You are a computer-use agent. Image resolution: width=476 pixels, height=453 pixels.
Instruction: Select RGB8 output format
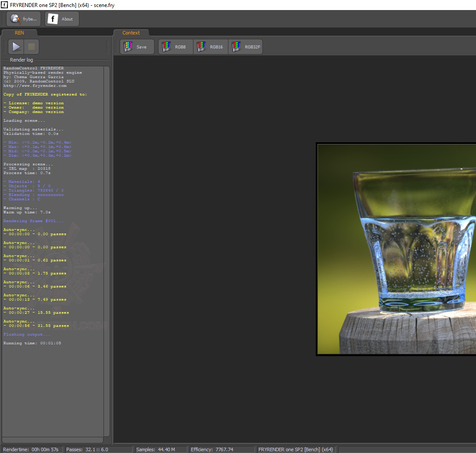pyautogui.click(x=176, y=47)
